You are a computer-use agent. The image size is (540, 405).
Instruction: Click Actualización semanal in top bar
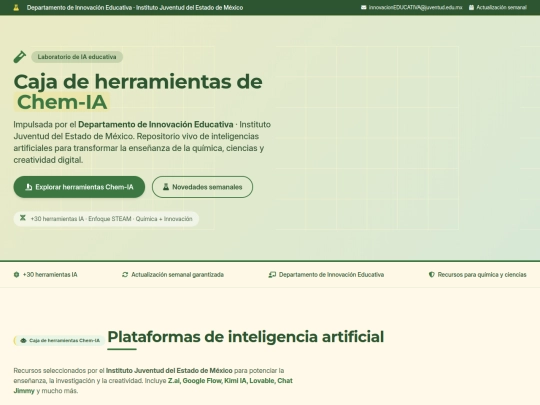(501, 7)
